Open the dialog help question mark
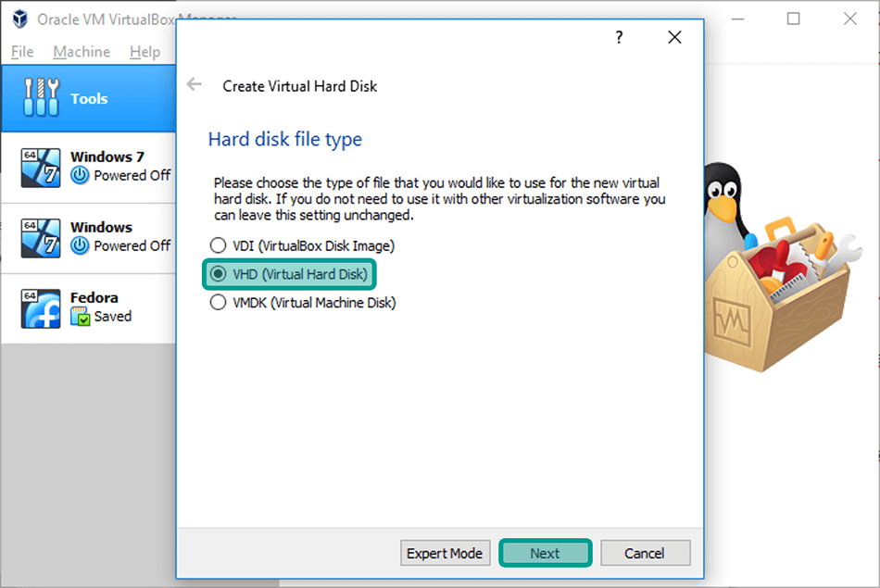 [619, 38]
